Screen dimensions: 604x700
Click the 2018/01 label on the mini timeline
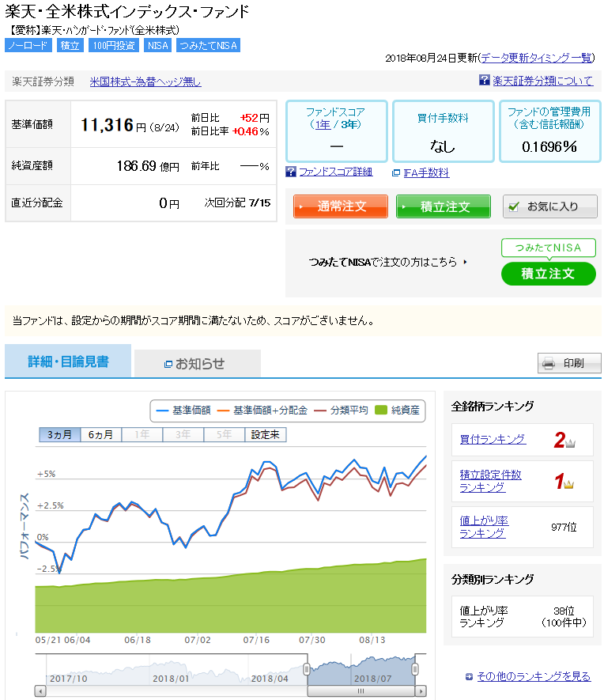[172, 679]
